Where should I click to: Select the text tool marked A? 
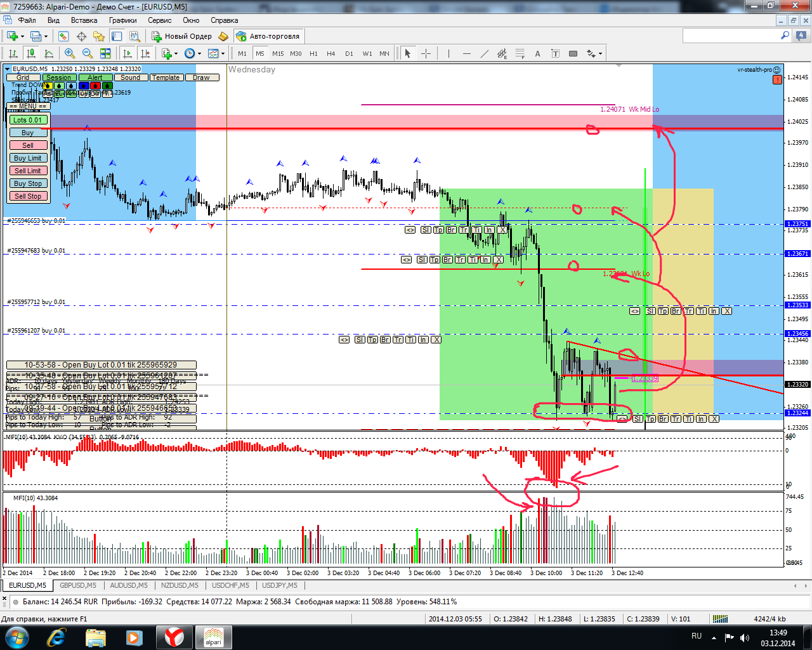tap(537, 53)
